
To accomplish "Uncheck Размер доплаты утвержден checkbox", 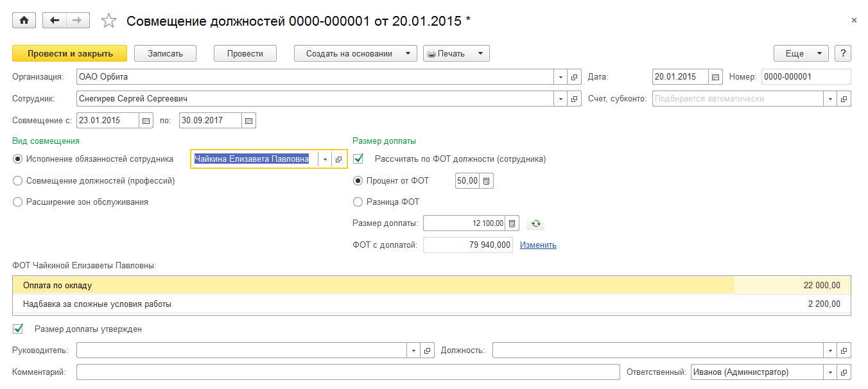I will click(x=18, y=329).
